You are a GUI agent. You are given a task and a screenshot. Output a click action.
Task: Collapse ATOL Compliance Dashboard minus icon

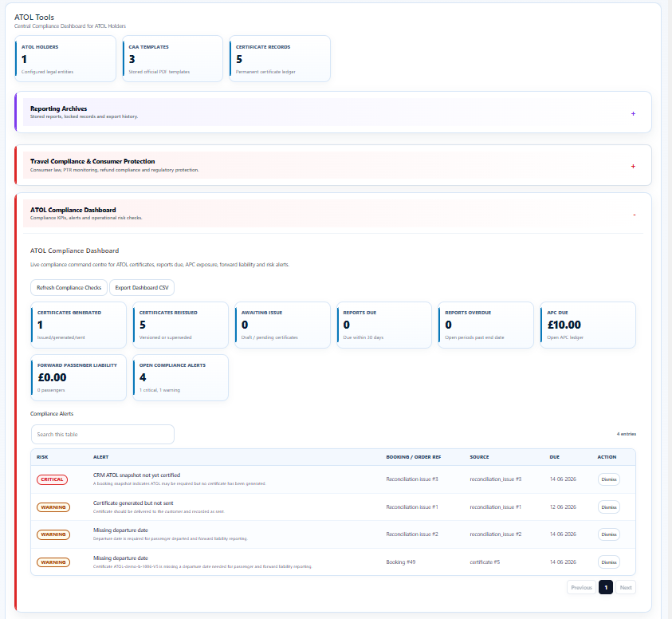(x=635, y=215)
